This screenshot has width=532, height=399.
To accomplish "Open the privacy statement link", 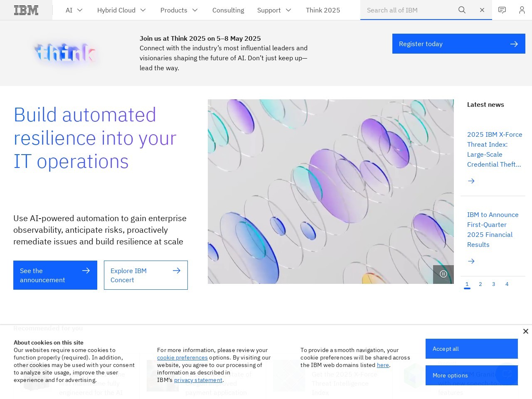I will tap(198, 380).
